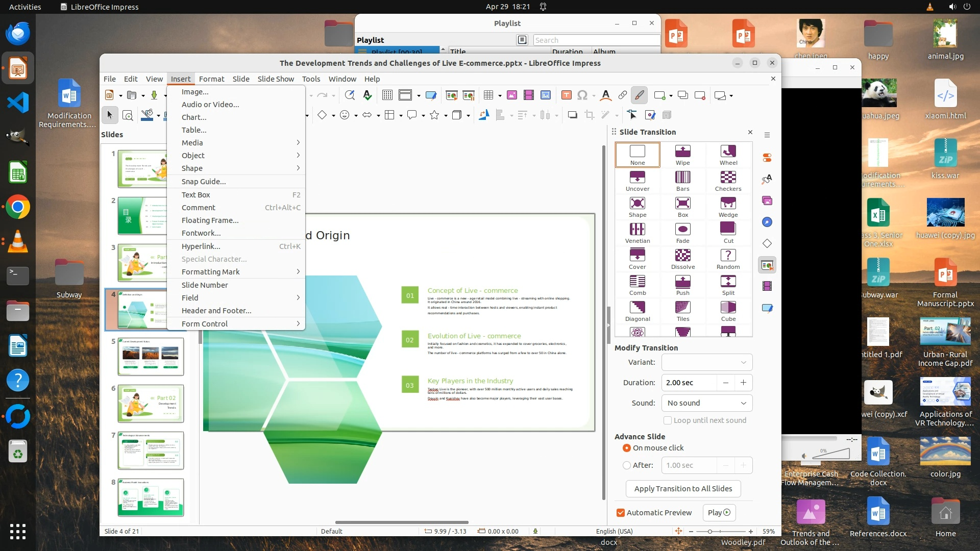The image size is (980, 551).
Task: Select slide 6 thumbnail in Slides panel
Action: point(150,403)
